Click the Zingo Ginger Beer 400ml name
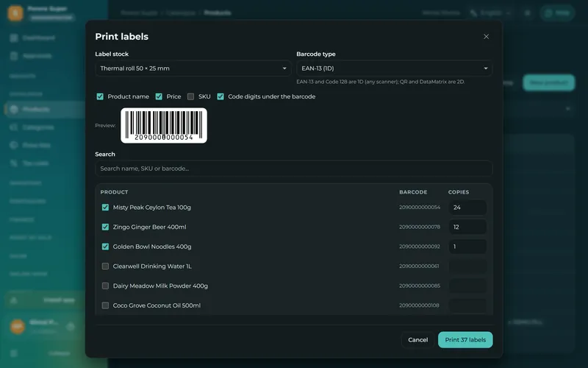Image resolution: width=588 pixels, height=368 pixels. click(x=150, y=227)
